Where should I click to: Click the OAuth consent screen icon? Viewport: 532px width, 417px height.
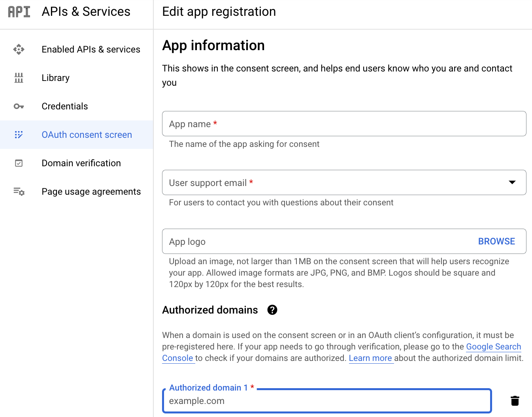(x=19, y=135)
